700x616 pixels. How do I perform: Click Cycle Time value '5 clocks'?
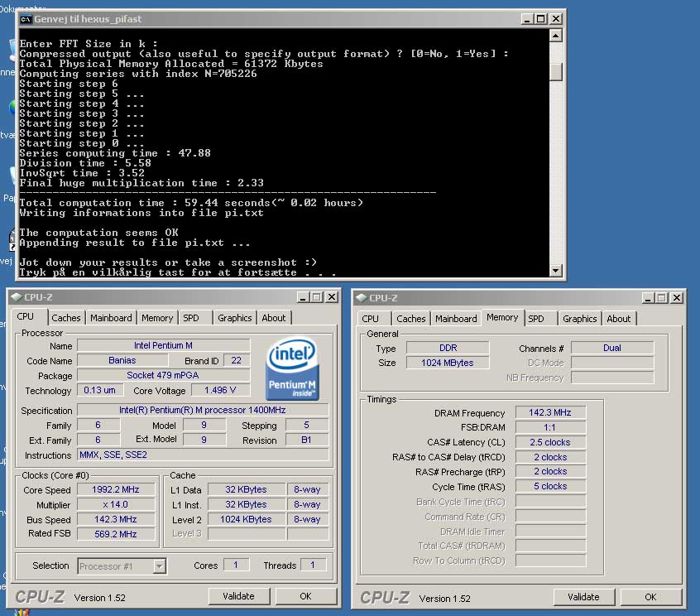(550, 487)
